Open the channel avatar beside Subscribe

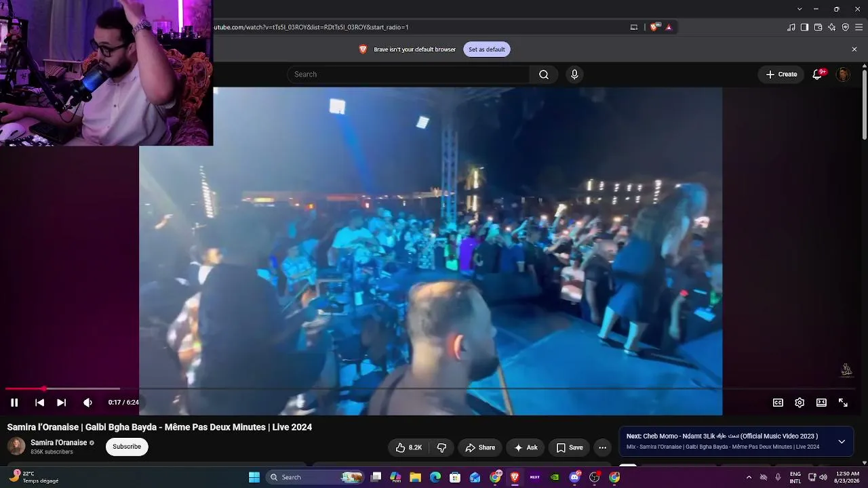click(x=16, y=446)
